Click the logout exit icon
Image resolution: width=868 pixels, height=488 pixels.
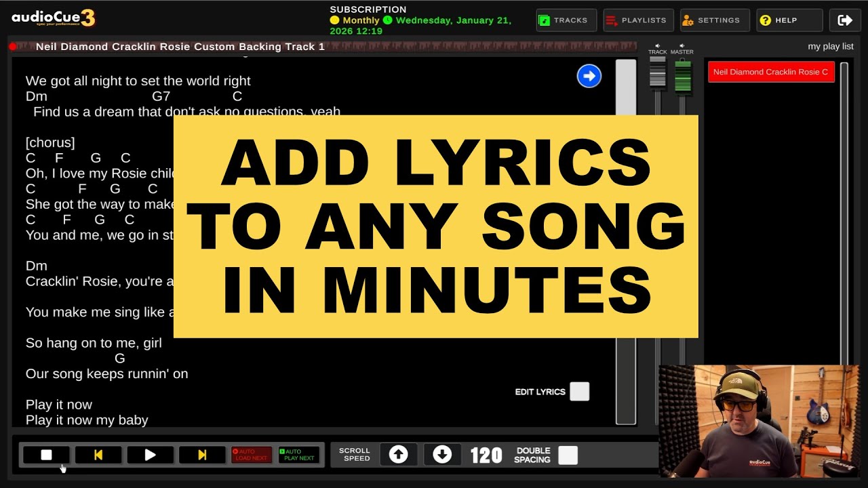pyautogui.click(x=845, y=20)
